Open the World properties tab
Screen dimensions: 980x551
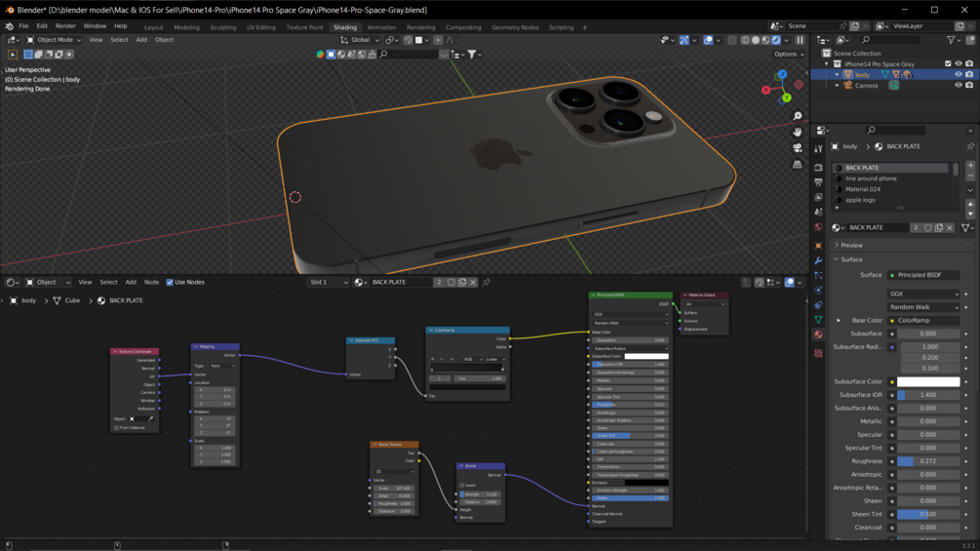tap(818, 227)
